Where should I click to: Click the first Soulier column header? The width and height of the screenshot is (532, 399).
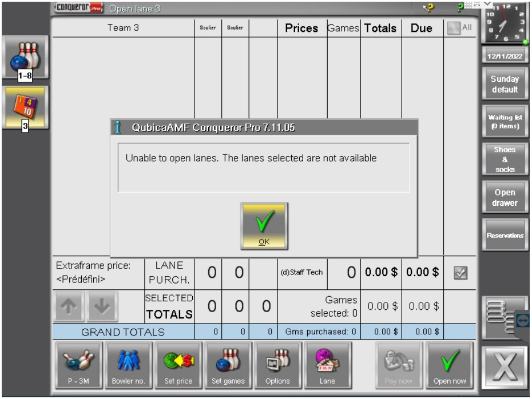208,28
